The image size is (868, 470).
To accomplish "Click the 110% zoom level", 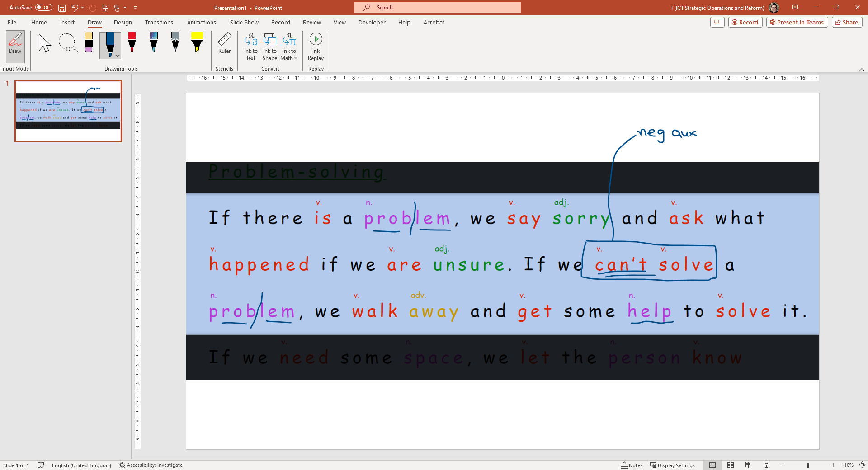I will pos(848,465).
